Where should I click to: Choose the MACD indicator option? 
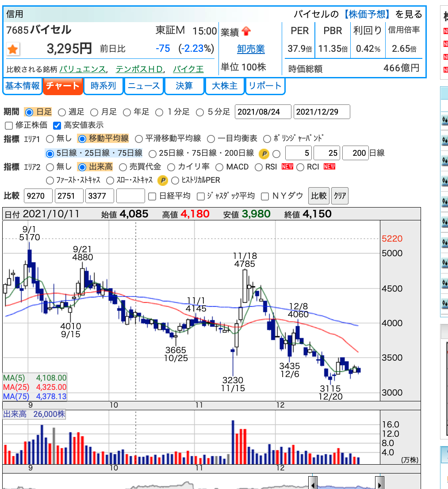(x=219, y=167)
